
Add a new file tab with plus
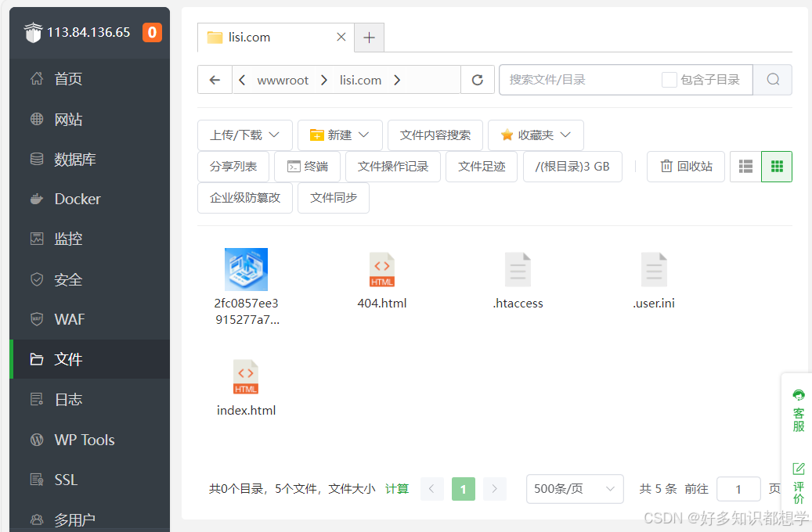(370, 38)
